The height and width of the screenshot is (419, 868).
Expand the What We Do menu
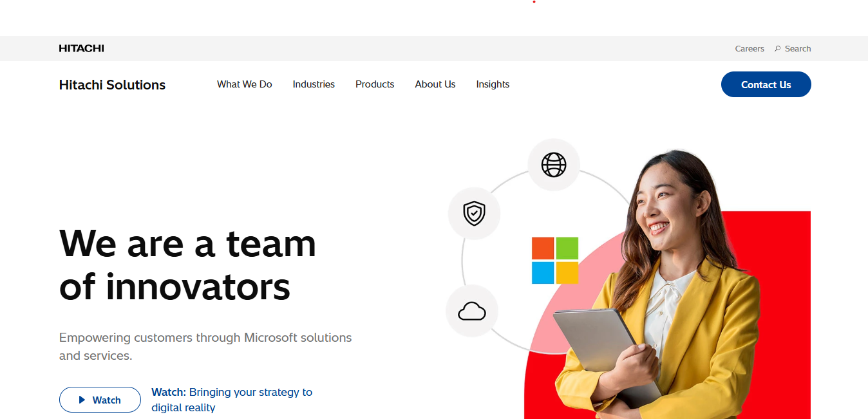(x=244, y=84)
